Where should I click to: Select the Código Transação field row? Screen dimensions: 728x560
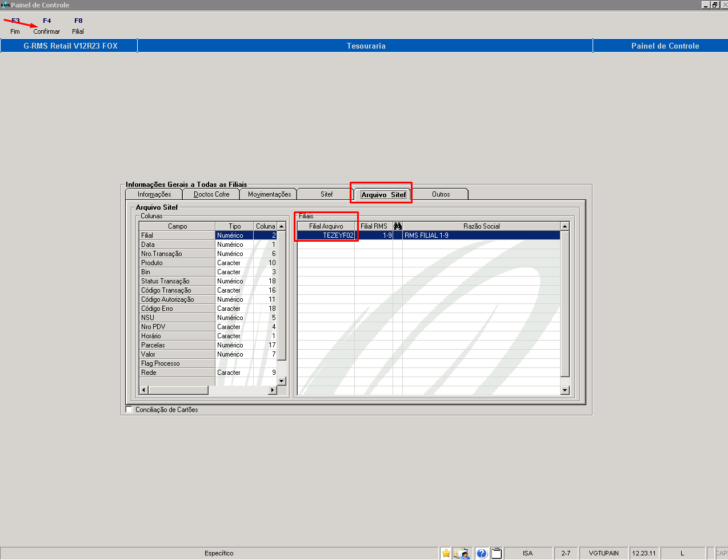pos(177,290)
